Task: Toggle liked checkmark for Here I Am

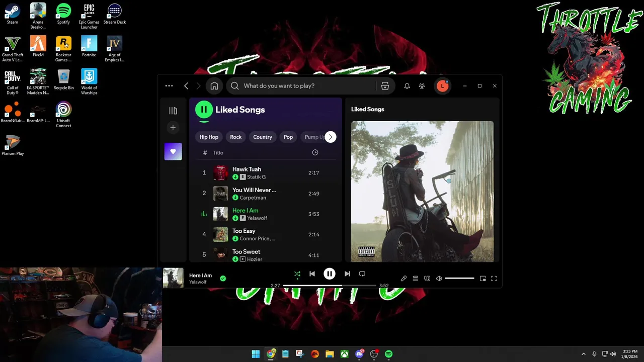Action: pos(223,278)
